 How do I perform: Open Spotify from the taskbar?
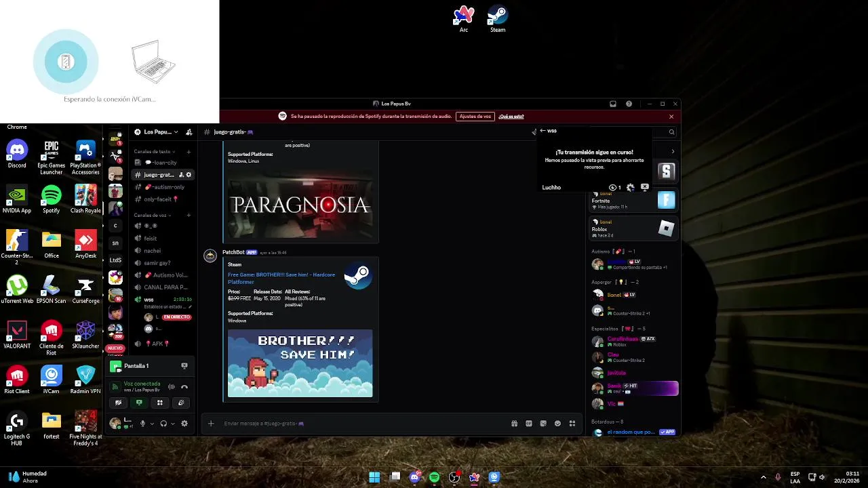(434, 477)
